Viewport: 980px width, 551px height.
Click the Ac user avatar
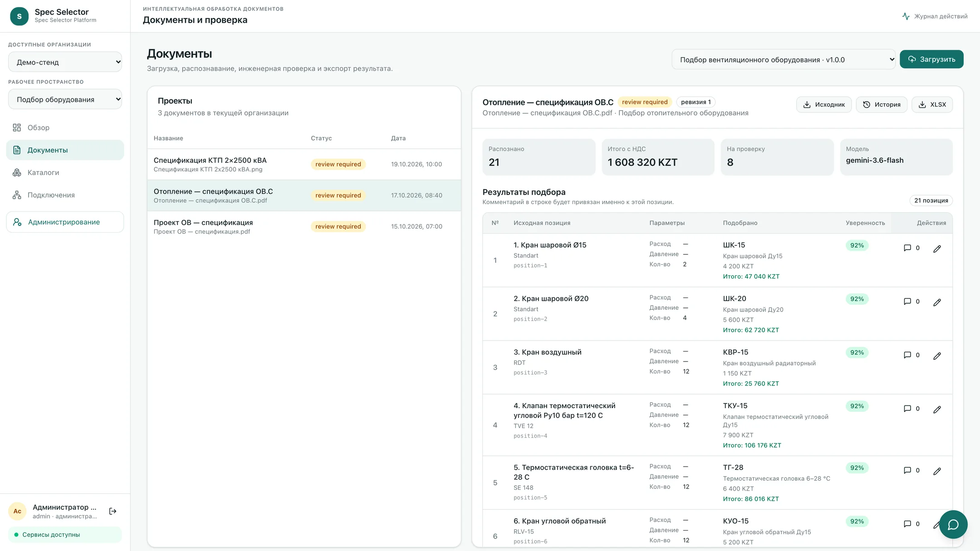pyautogui.click(x=17, y=511)
